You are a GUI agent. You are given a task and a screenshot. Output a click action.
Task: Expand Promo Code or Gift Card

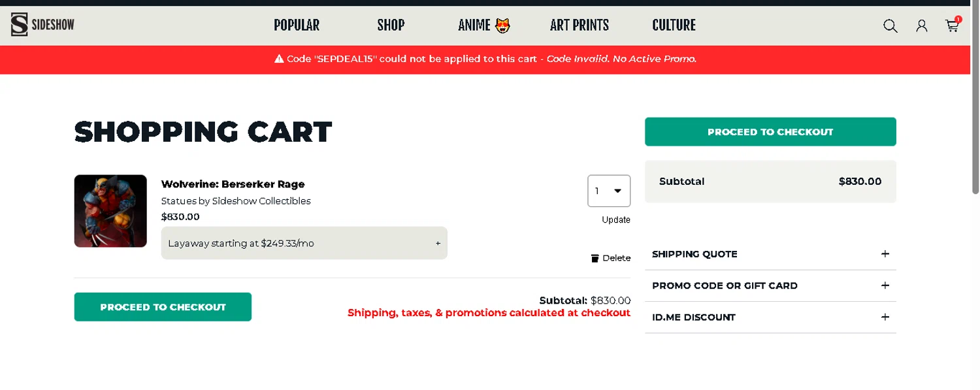[x=885, y=285]
